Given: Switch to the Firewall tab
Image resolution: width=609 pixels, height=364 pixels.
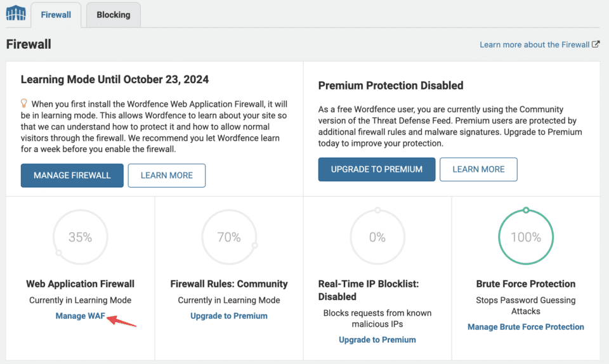Looking at the screenshot, I should 56,15.
